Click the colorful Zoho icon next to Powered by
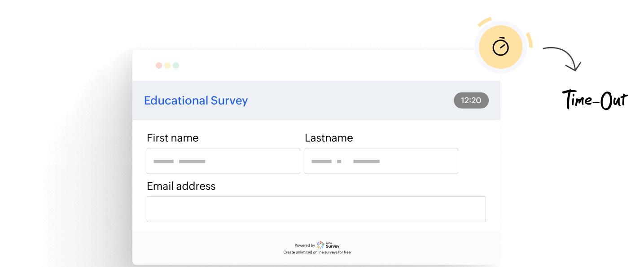644x267 pixels. [x=320, y=245]
